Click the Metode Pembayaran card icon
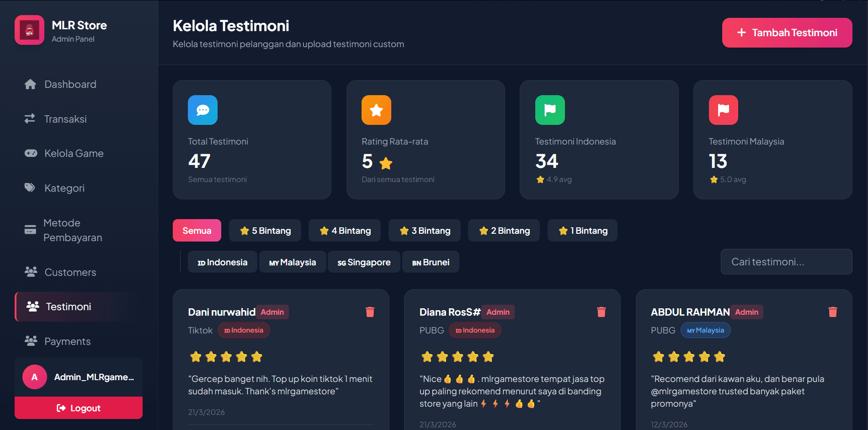868x430 pixels. click(30, 230)
